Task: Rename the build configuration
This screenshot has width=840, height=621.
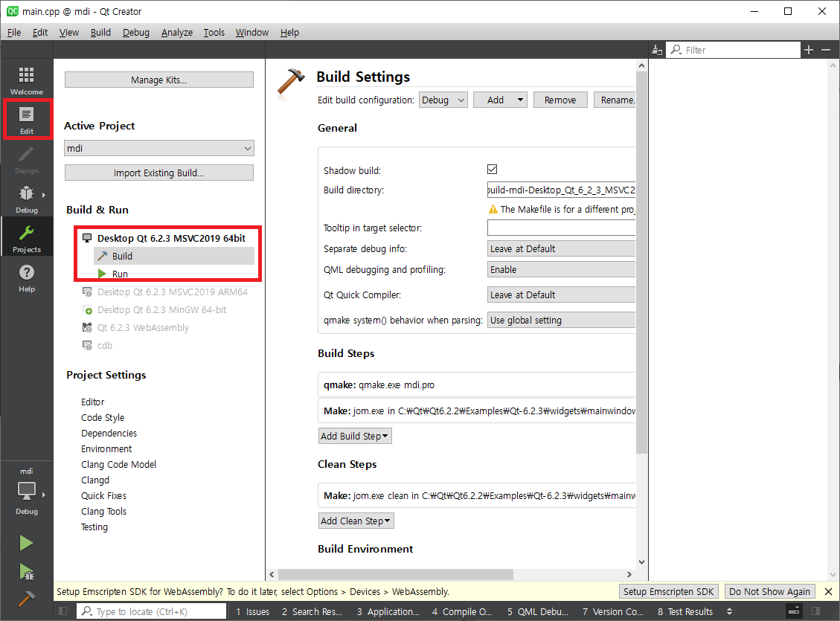Action: [x=615, y=100]
